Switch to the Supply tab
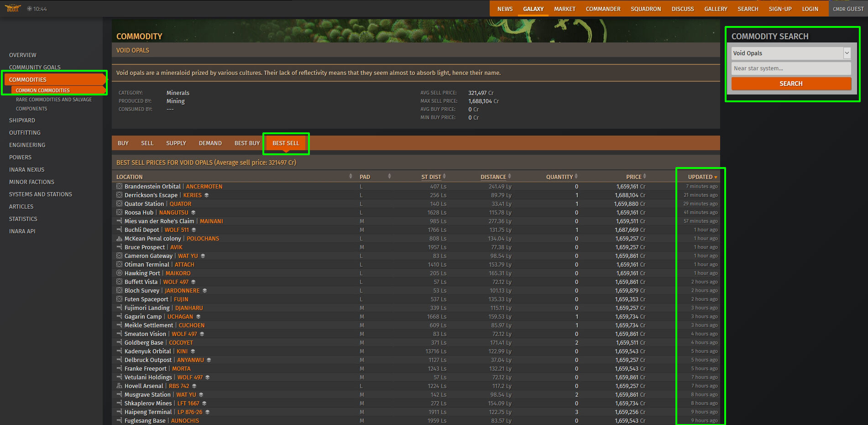The width and height of the screenshot is (868, 425). pos(176,143)
